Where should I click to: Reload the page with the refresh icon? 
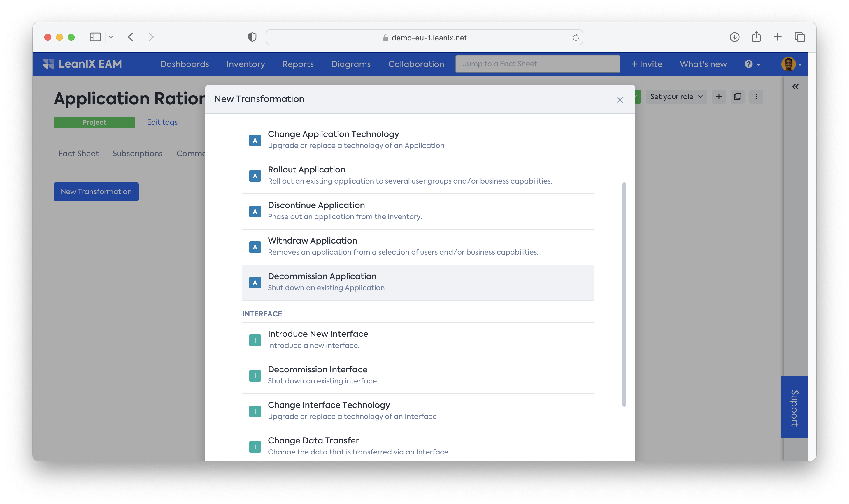click(576, 37)
